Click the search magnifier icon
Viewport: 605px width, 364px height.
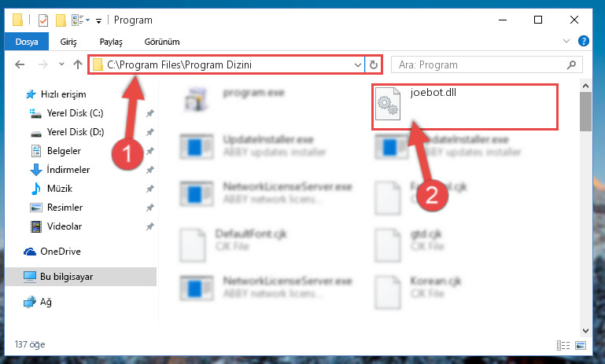(x=571, y=64)
